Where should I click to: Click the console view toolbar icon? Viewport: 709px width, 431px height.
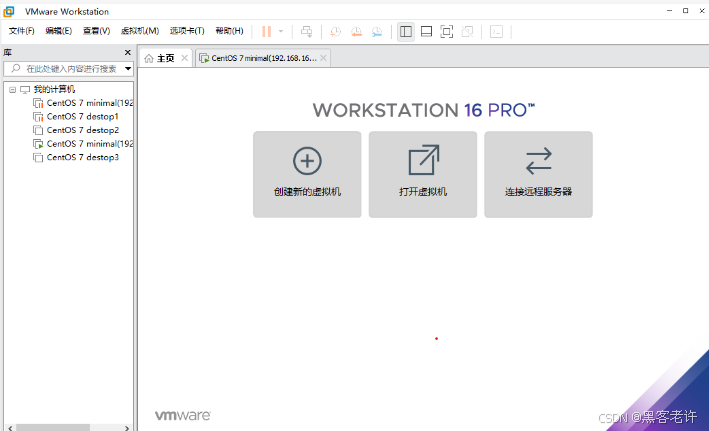coord(496,31)
